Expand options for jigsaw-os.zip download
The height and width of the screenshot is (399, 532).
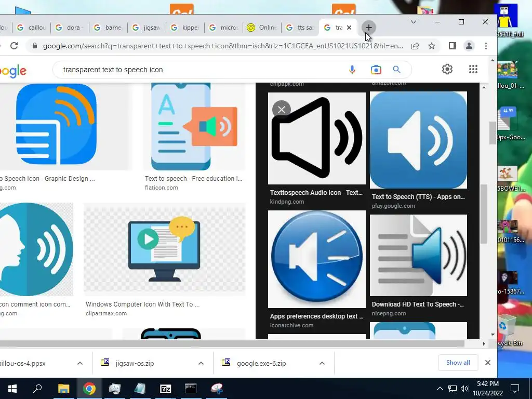(201, 363)
